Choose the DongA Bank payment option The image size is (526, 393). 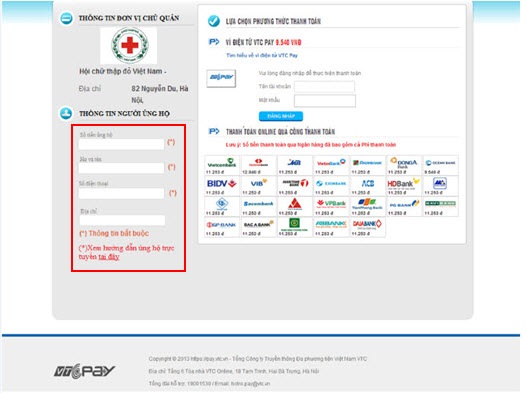404,165
